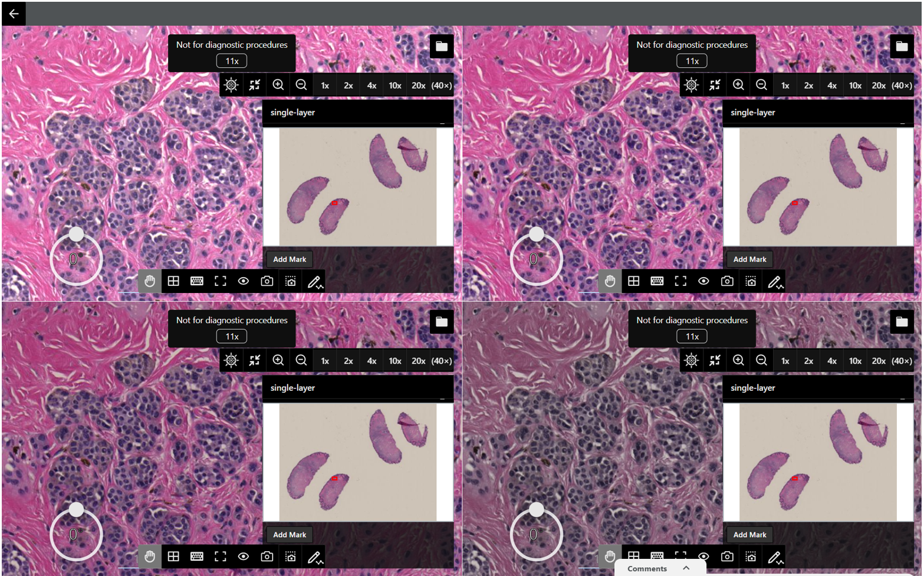
Task: Collapse the single-layer overview panel, bottom-right viewer
Action: pos(902,399)
